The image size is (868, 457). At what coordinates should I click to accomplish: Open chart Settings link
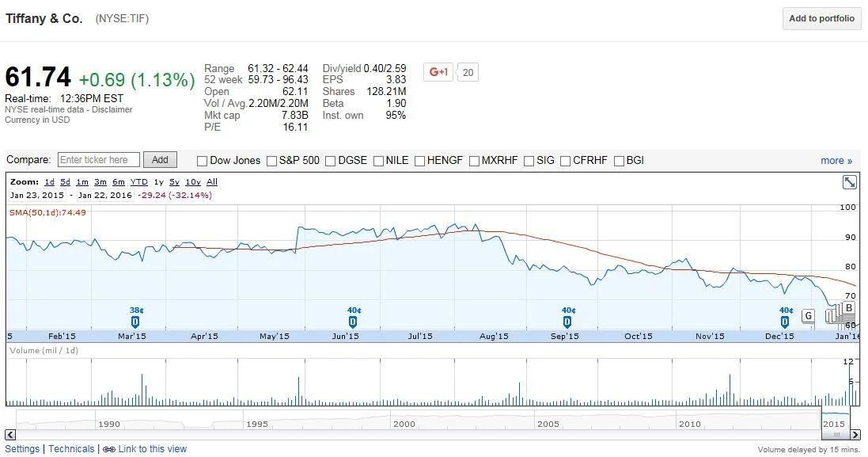pos(22,449)
